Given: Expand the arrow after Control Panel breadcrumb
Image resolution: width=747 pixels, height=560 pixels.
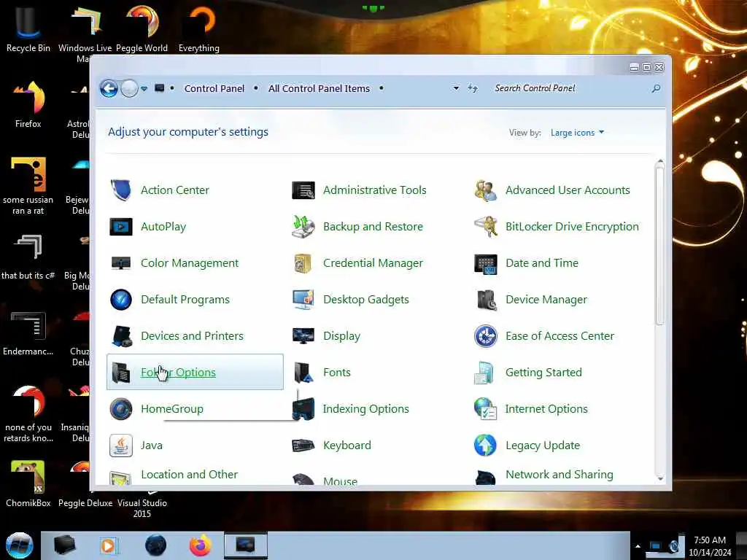Looking at the screenshot, I should coord(256,88).
